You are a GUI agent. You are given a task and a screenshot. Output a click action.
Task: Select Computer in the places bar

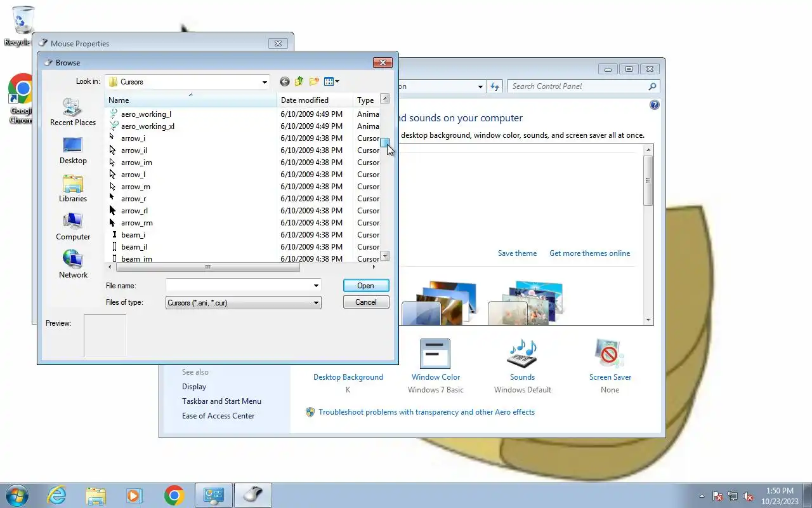click(73, 227)
